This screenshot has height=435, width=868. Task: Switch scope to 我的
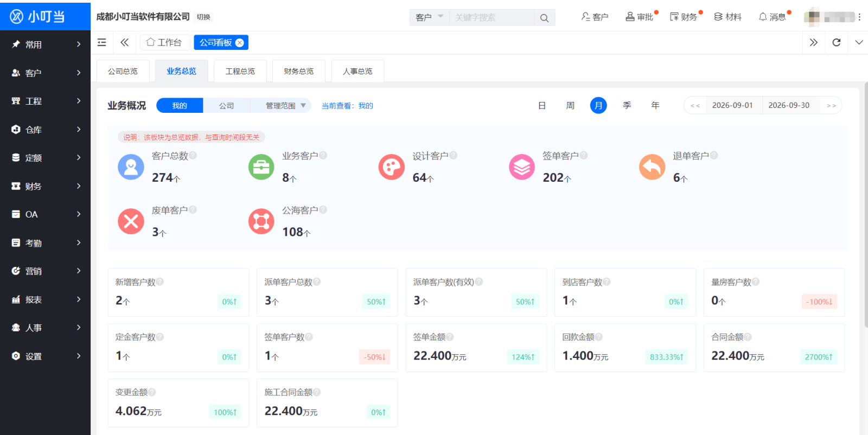(x=180, y=106)
